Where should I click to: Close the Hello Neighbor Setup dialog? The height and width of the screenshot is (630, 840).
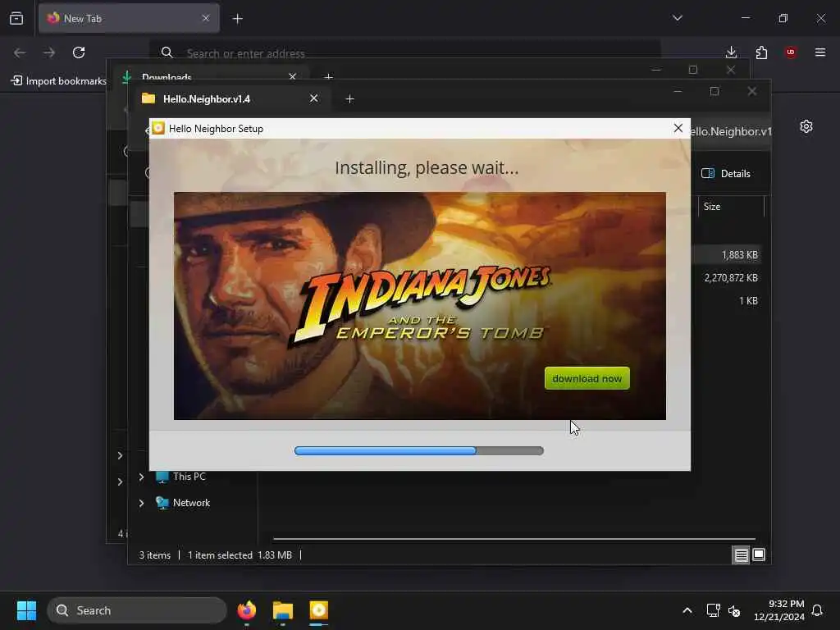tap(678, 128)
